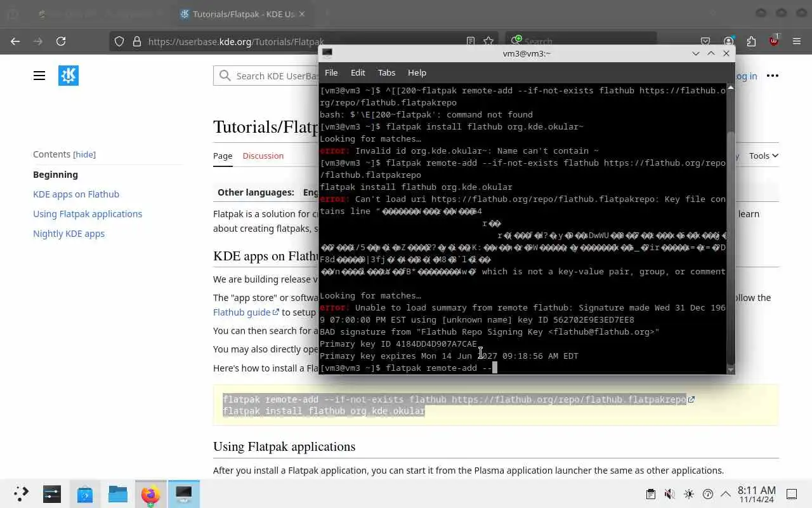Click the uBlock Origin toolbar icon

click(x=774, y=41)
